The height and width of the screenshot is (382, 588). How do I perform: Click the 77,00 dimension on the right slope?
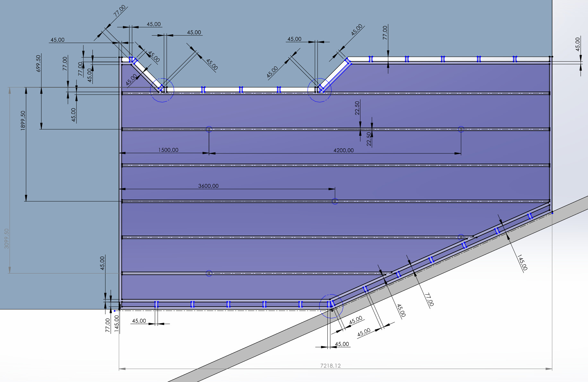429,300
